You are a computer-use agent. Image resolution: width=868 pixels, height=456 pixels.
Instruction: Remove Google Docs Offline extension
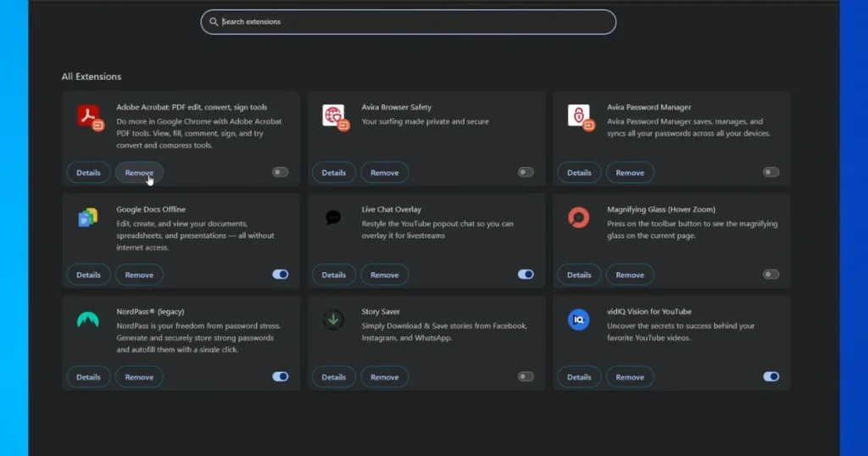[x=139, y=275]
